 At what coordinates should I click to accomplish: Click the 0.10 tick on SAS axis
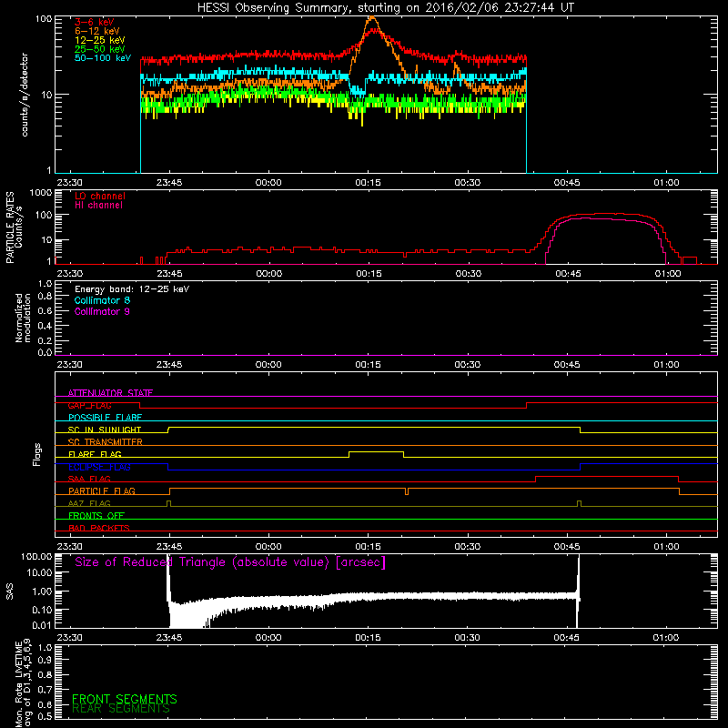42,610
